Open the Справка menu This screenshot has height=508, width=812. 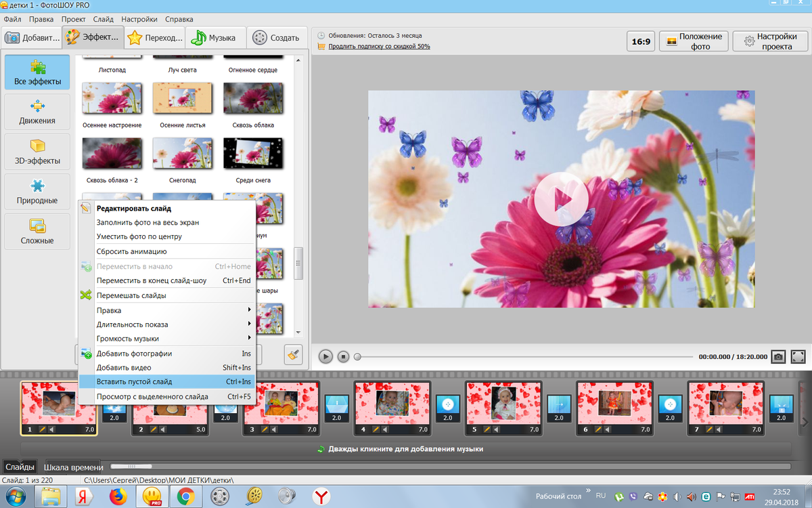179,19
